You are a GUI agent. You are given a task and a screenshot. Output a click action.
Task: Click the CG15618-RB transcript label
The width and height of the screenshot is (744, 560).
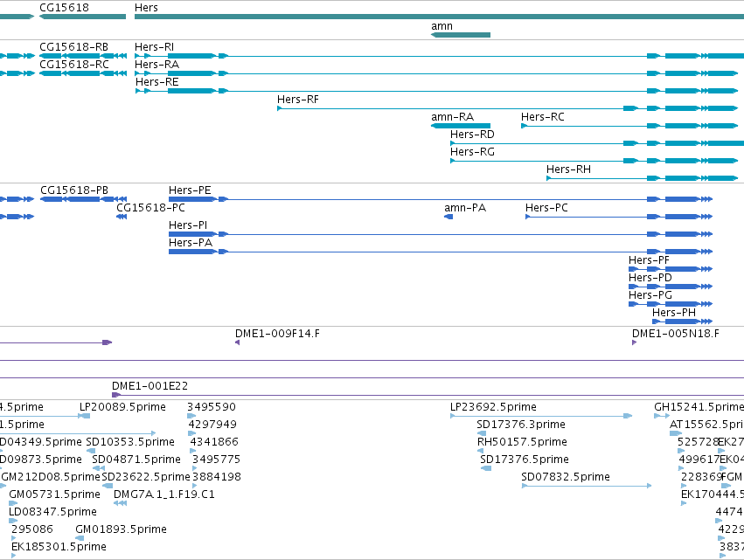(x=74, y=47)
